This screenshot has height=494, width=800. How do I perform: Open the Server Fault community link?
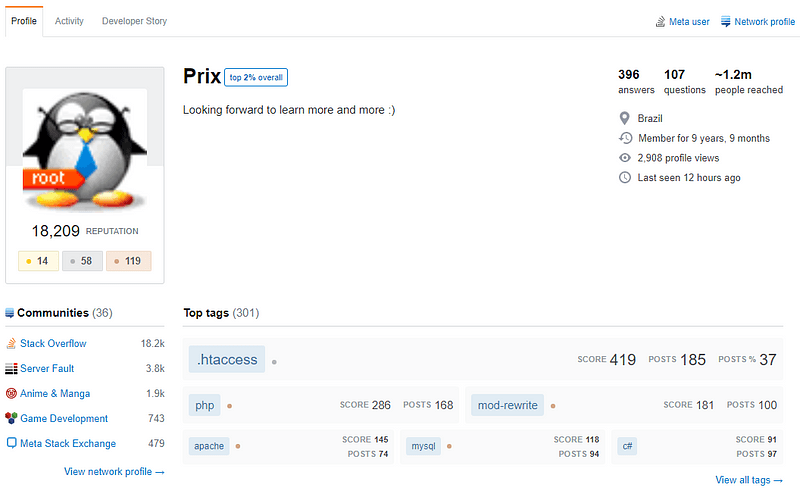47,368
